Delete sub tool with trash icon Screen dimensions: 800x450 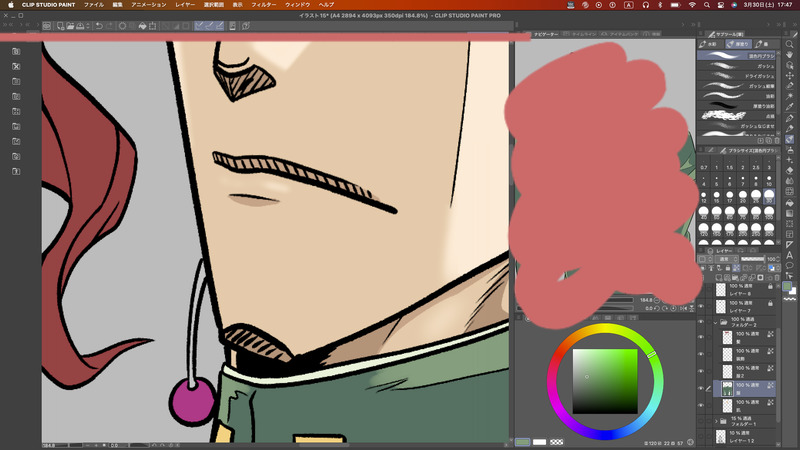pyautogui.click(x=777, y=140)
